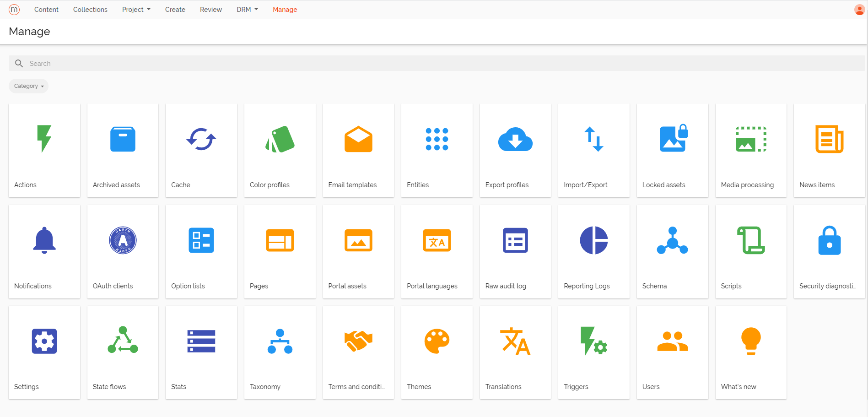Open the DRM dropdown menu
This screenshot has width=868, height=417.
(247, 9)
